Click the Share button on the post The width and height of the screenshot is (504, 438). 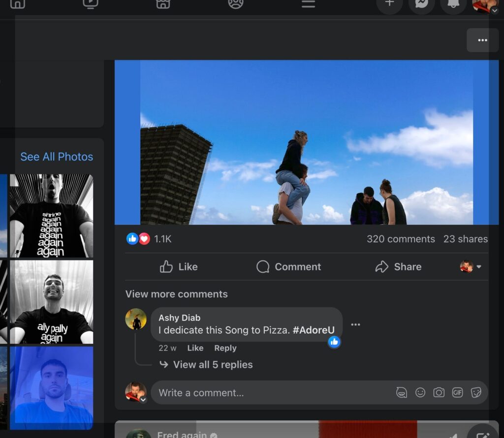[x=398, y=267]
